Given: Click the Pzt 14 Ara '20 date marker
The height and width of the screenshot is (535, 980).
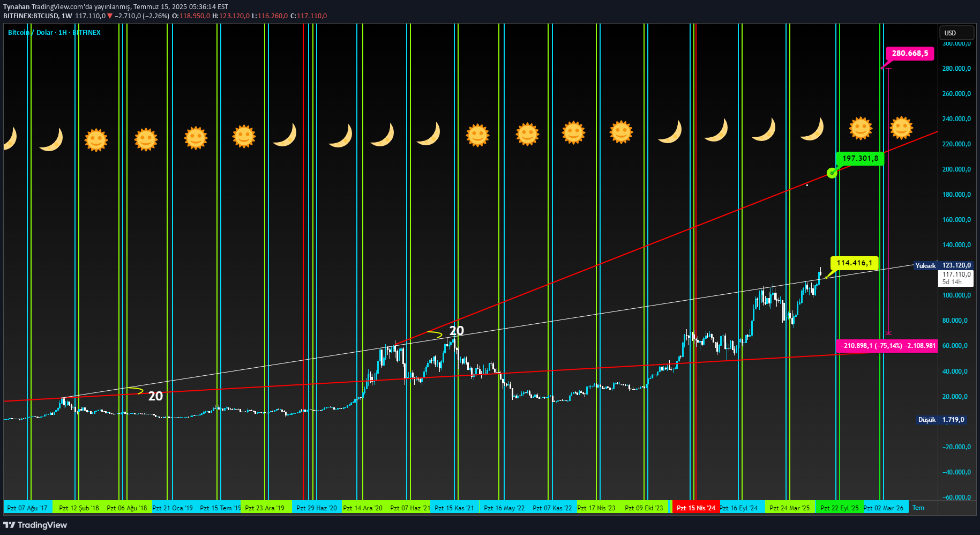Looking at the screenshot, I should coord(363,508).
